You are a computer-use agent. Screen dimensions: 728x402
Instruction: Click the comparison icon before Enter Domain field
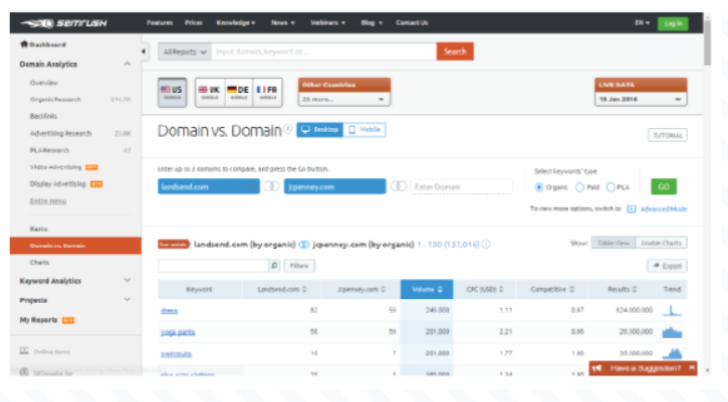pos(398,186)
